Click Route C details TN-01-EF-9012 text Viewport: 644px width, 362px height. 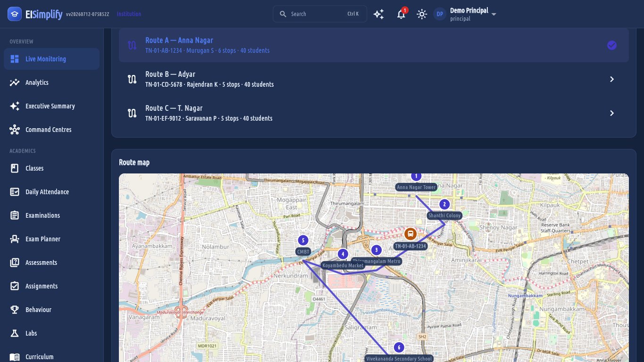coord(209,118)
